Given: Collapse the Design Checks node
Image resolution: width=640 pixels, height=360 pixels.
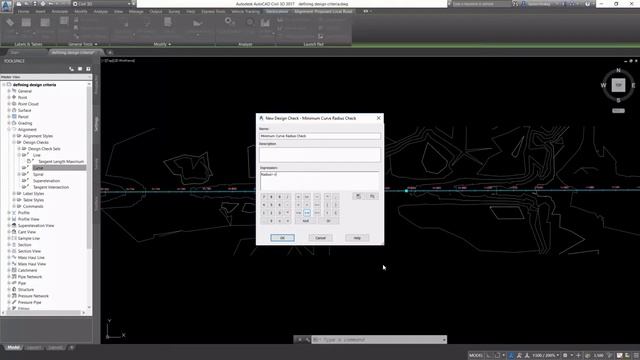Looking at the screenshot, I should (x=14, y=142).
